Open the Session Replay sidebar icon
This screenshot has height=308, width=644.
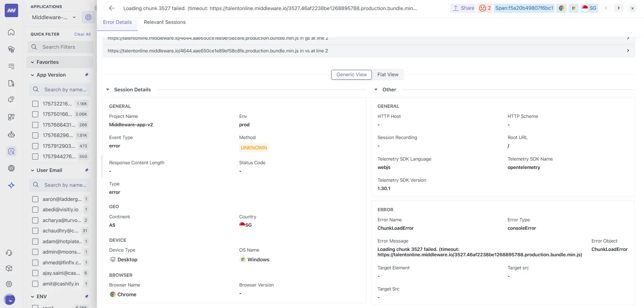[x=11, y=151]
